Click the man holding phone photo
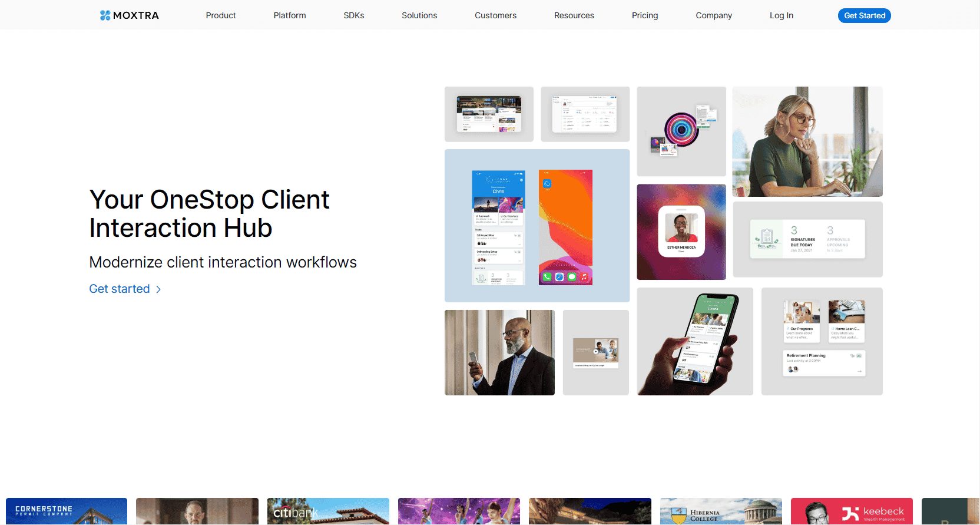 click(499, 352)
